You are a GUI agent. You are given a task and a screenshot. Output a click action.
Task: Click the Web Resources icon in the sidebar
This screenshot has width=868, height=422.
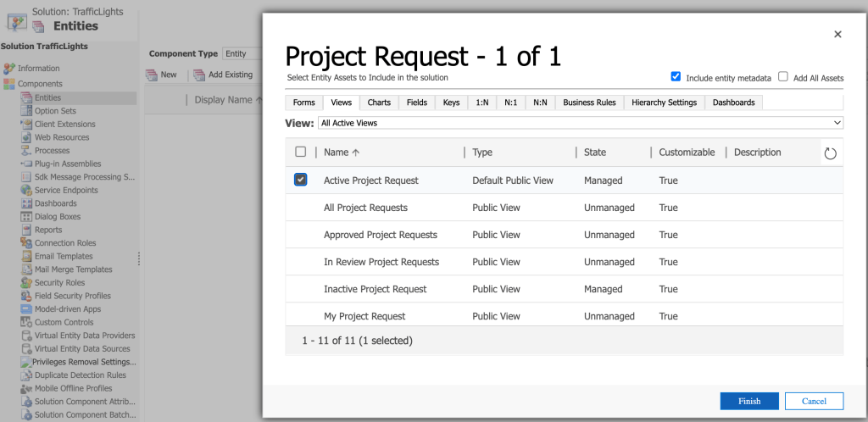[x=27, y=137]
